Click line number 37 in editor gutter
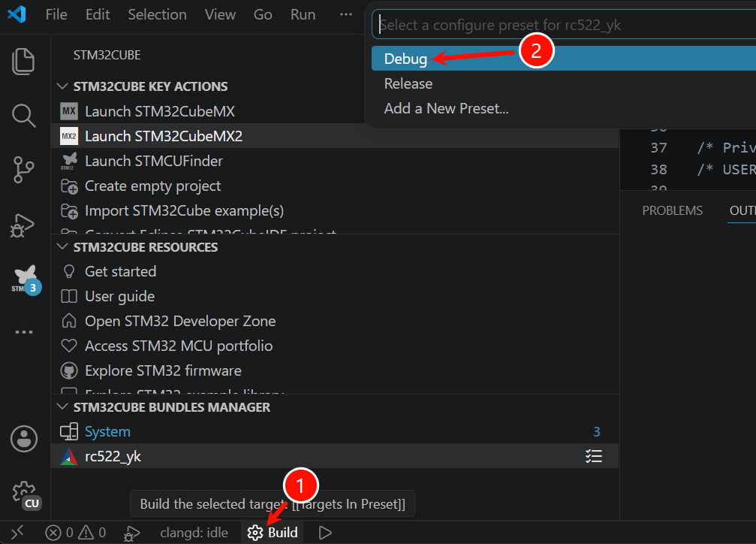 658,147
